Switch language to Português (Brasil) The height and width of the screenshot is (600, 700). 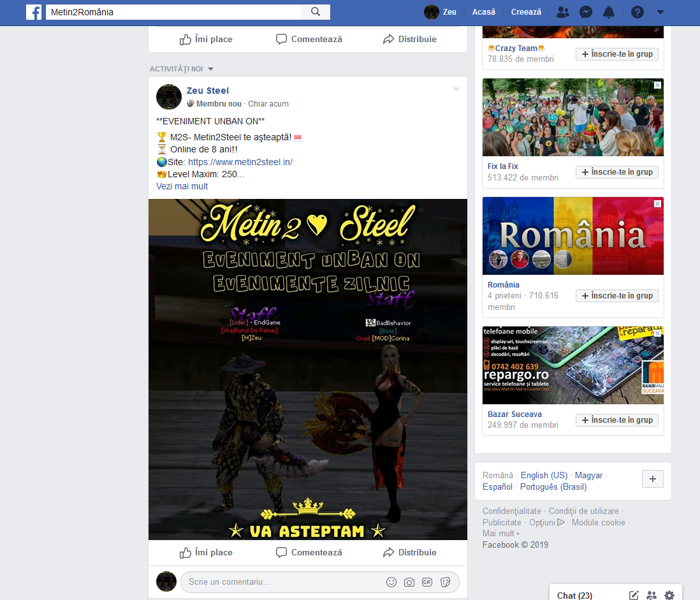coord(553,487)
